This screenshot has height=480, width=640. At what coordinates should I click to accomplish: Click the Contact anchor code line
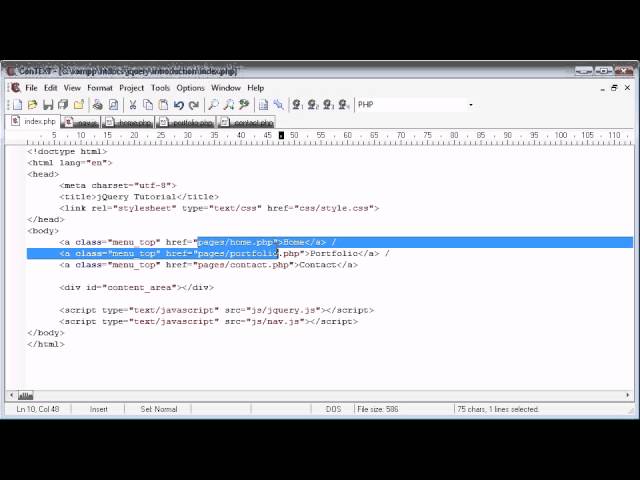pyautogui.click(x=208, y=265)
